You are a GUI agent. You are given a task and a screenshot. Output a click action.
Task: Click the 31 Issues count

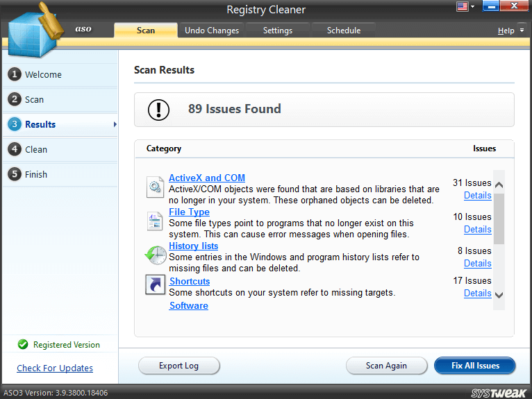[472, 183]
